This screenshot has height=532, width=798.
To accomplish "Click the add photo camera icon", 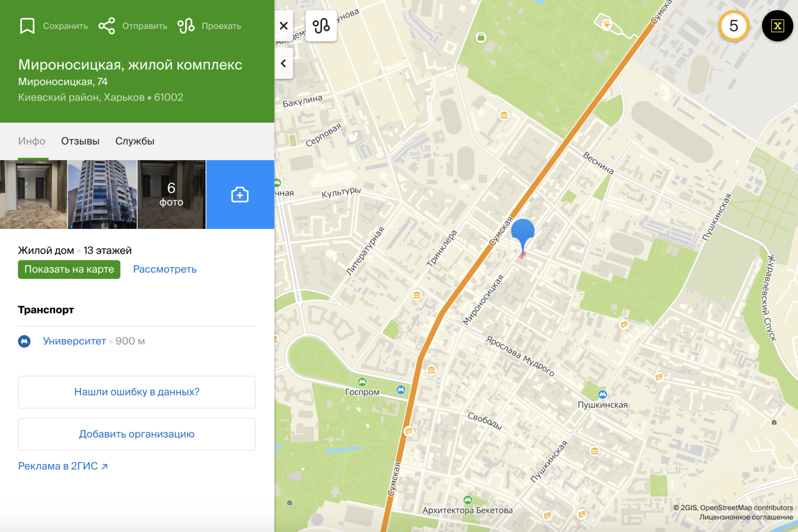I will coord(240,195).
